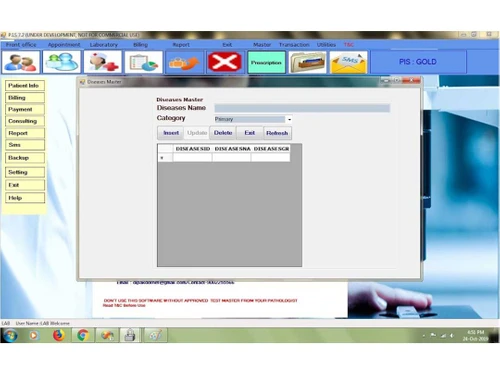Open the red T&C menu item
500x375 pixels.
click(x=349, y=44)
